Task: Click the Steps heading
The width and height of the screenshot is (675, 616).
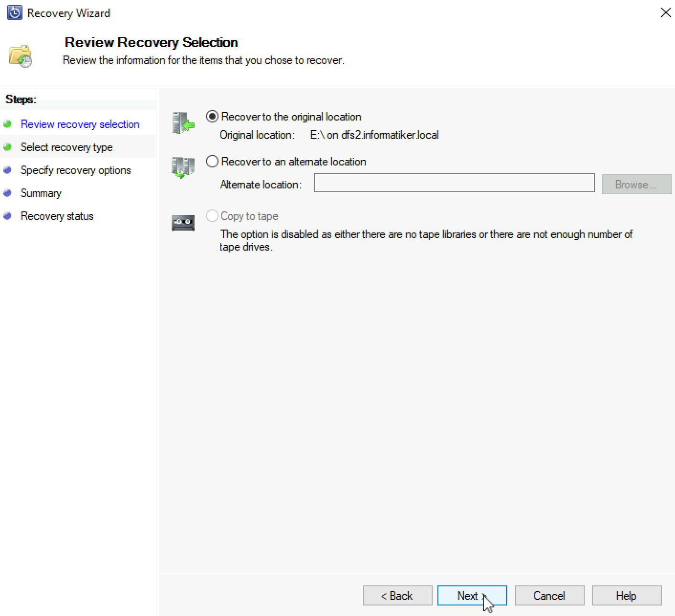Action: 21,99
